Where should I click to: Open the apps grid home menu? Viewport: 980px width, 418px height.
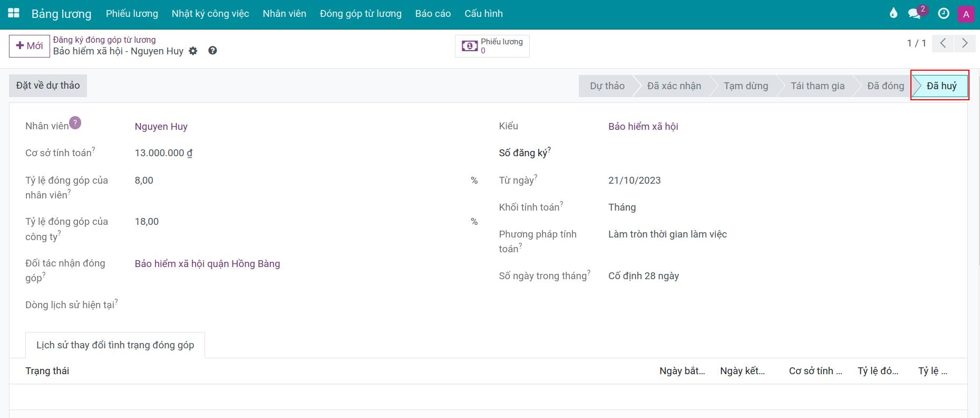tap(14, 14)
